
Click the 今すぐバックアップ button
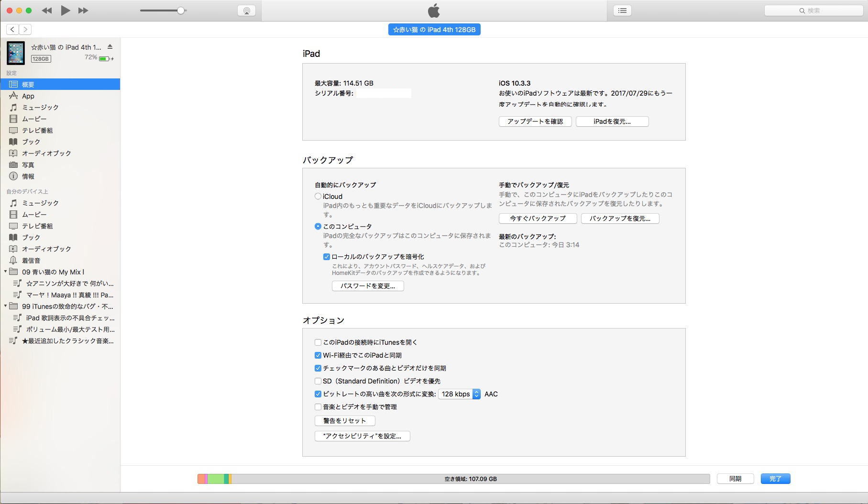[x=538, y=219]
